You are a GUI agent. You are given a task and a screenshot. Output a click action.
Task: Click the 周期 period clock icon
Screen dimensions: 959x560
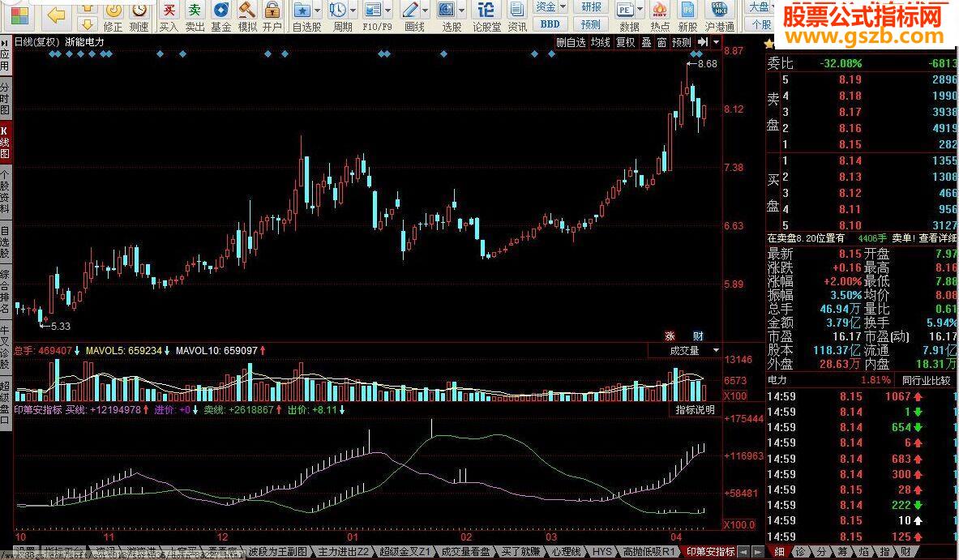point(337,10)
